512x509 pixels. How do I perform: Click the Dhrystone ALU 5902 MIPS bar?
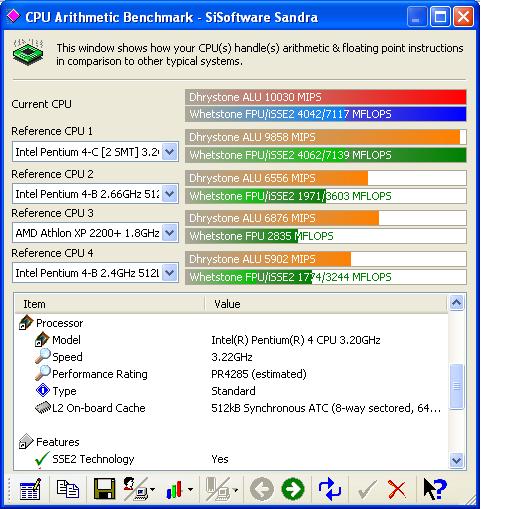[326, 259]
